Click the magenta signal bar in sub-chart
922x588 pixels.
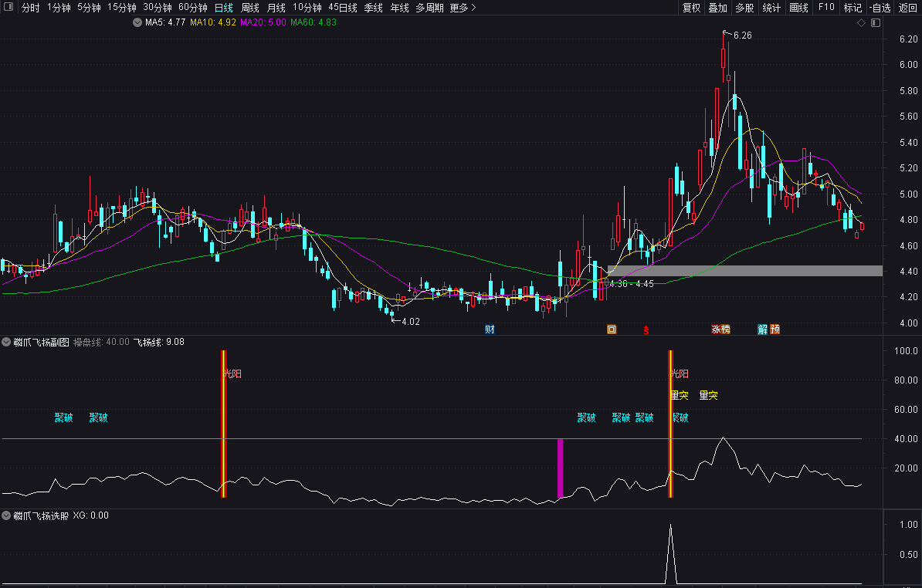(x=560, y=468)
